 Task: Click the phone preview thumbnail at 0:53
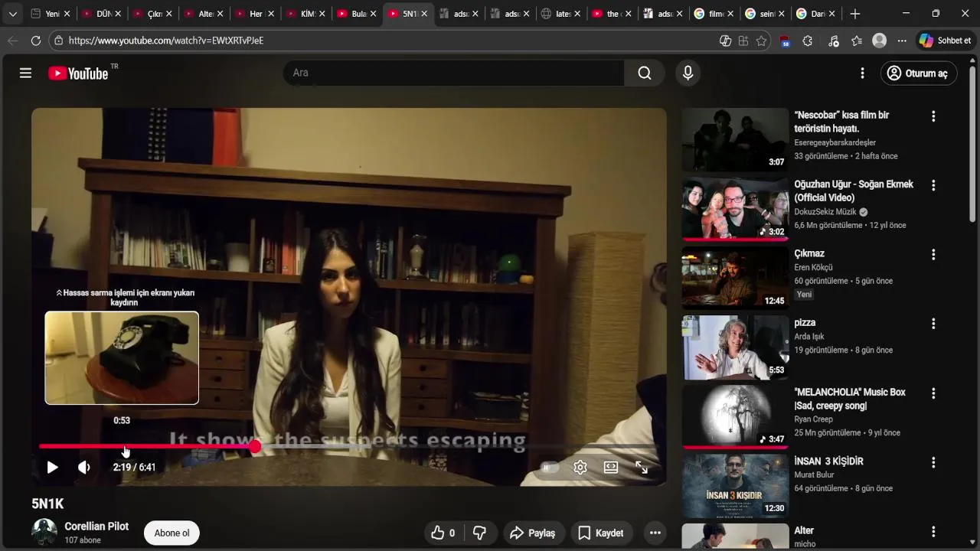pyautogui.click(x=122, y=357)
